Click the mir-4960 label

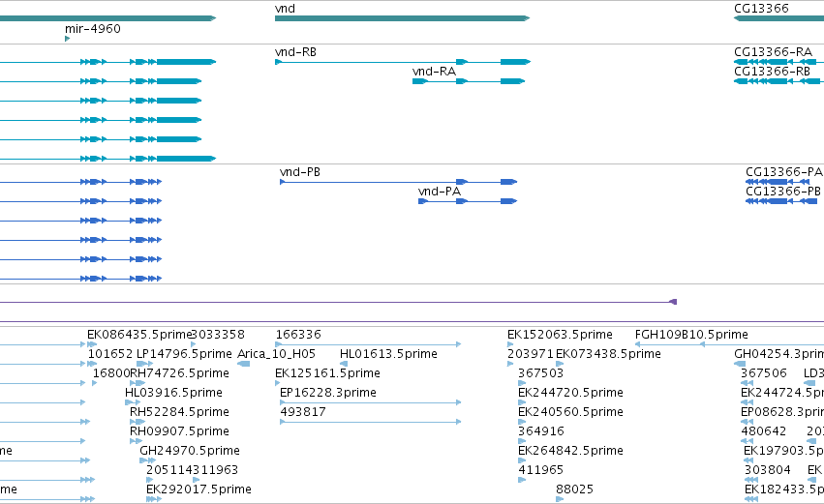click(x=93, y=29)
